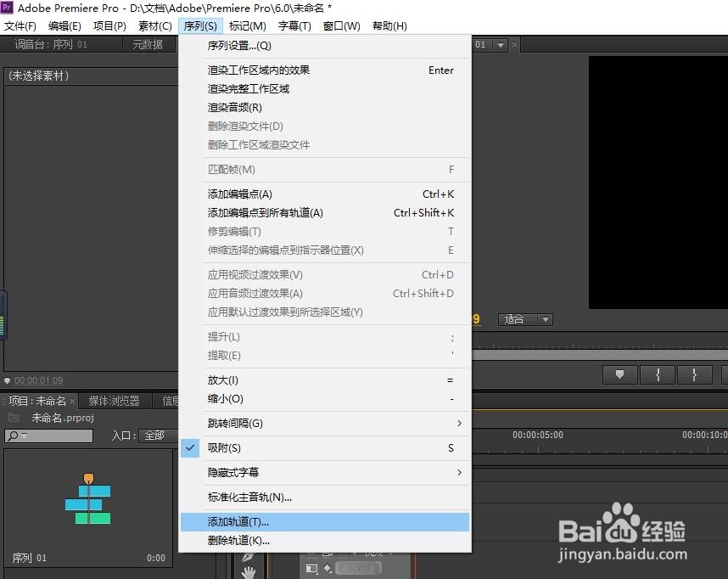Viewport: 728px width, 579px height.
Task: Choose 删除轨道(K)... menu entry
Action: click(x=324, y=541)
